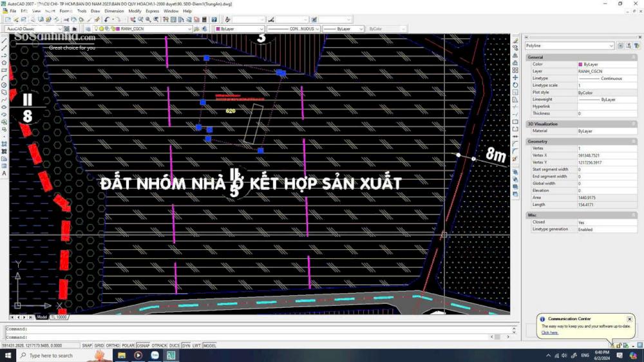Click the ByLayer color swatch in Properties
Image resolution: width=644 pixels, height=362 pixels.
pos(580,64)
